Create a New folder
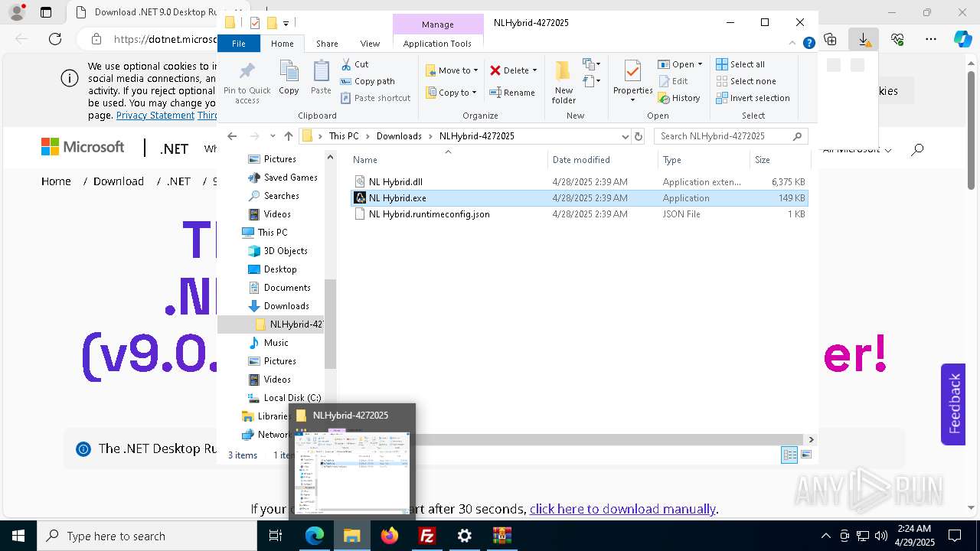 563,82
